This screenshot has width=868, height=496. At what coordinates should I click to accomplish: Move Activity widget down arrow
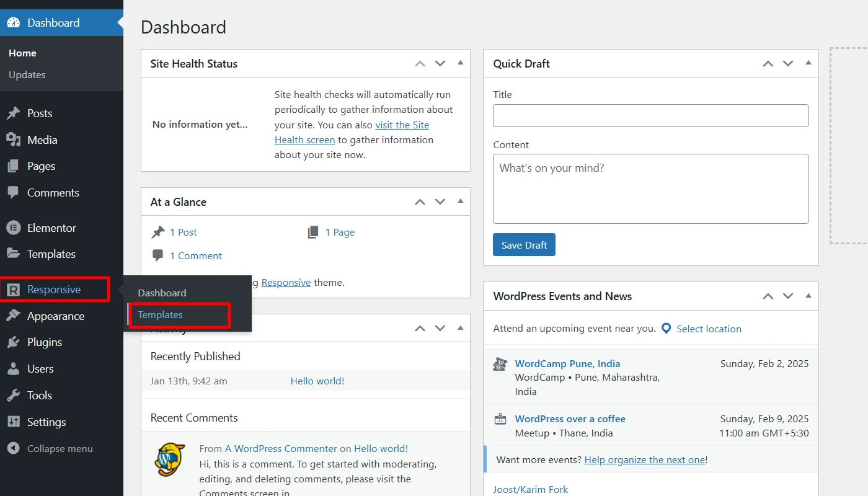440,329
